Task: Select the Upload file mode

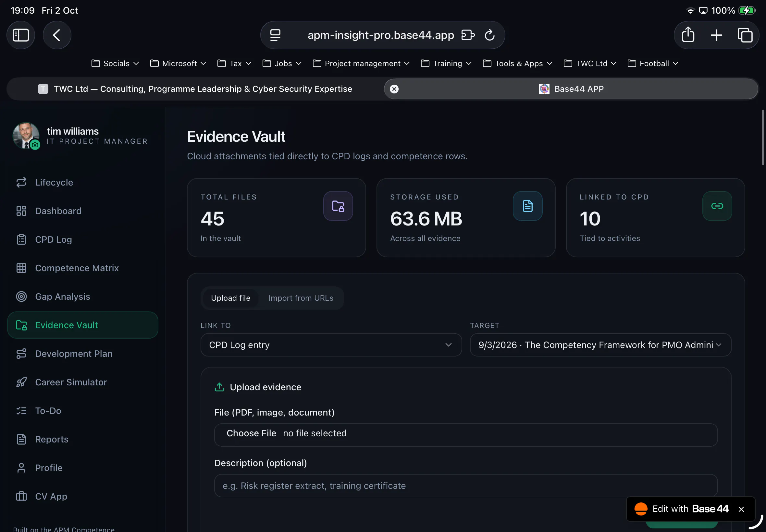Action: tap(230, 298)
